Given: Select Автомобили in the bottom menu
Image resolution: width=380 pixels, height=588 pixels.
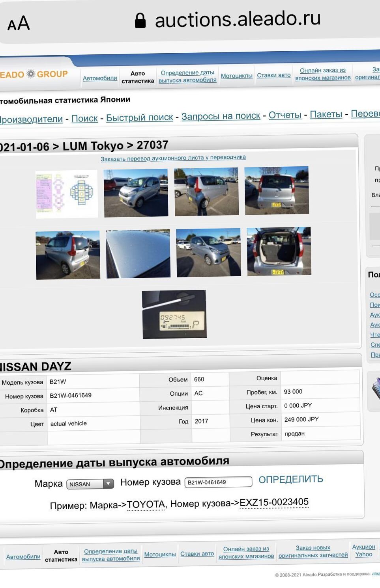Looking at the screenshot, I should [23, 556].
